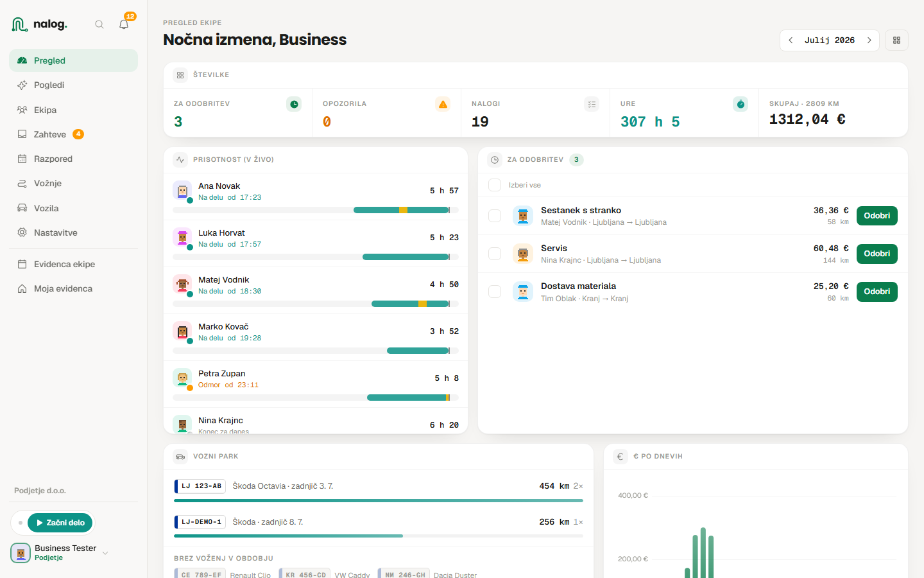Screen dimensions: 924x578
Task: Select the Sestanek s stranko checkbox
Action: (x=495, y=216)
